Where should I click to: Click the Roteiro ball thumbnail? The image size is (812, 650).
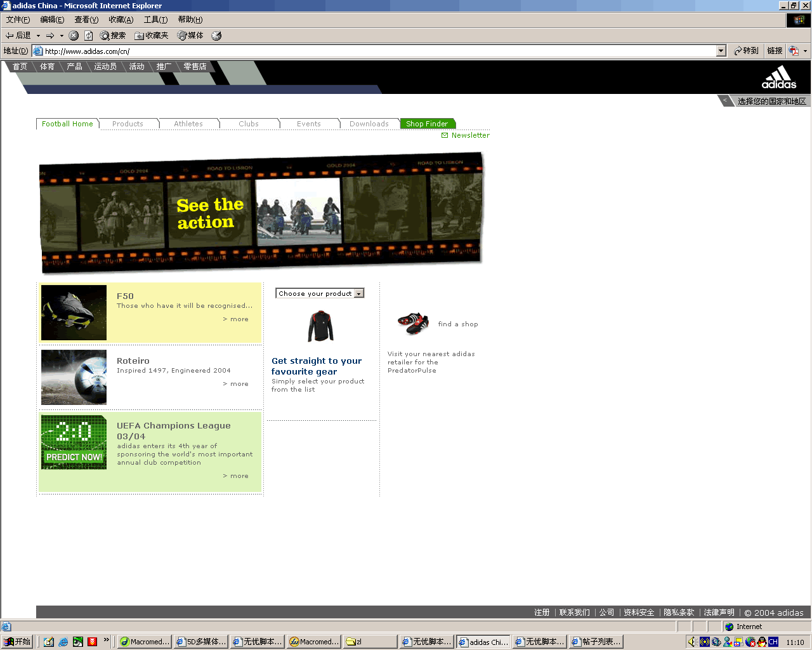pos(74,377)
